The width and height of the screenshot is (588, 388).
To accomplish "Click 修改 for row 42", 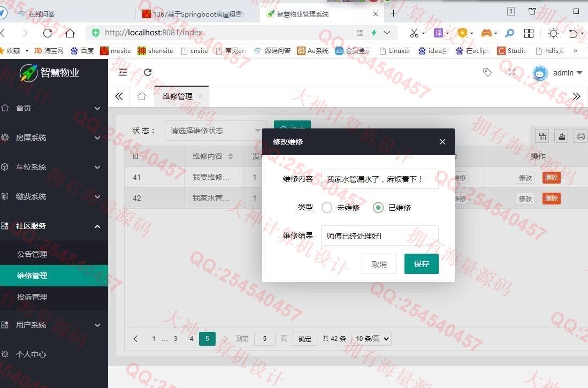I will coord(525,199).
